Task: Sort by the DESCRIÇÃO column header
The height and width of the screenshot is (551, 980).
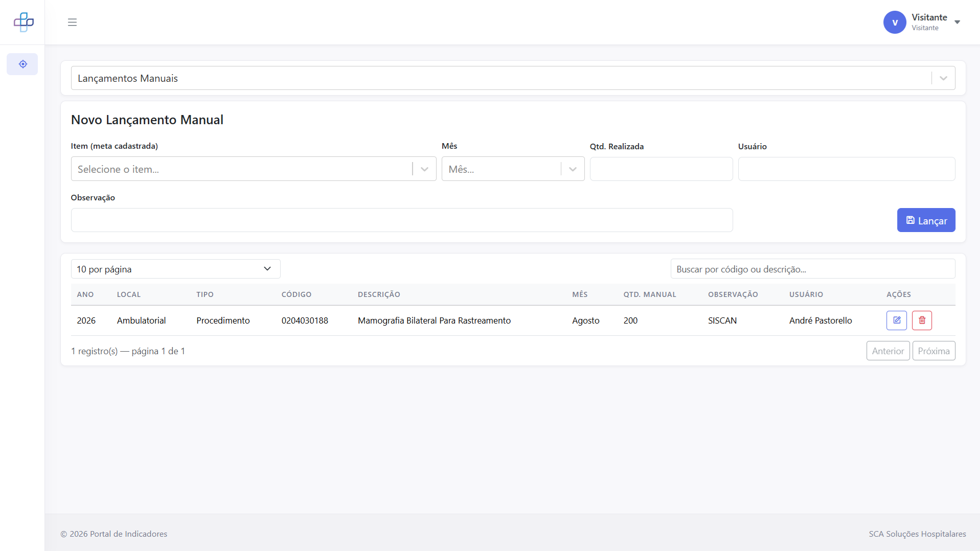Action: (379, 294)
